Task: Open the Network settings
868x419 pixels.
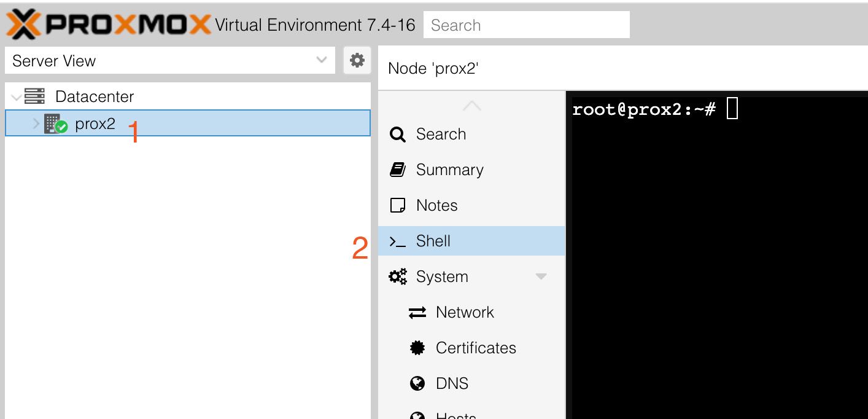Action: coord(471,312)
